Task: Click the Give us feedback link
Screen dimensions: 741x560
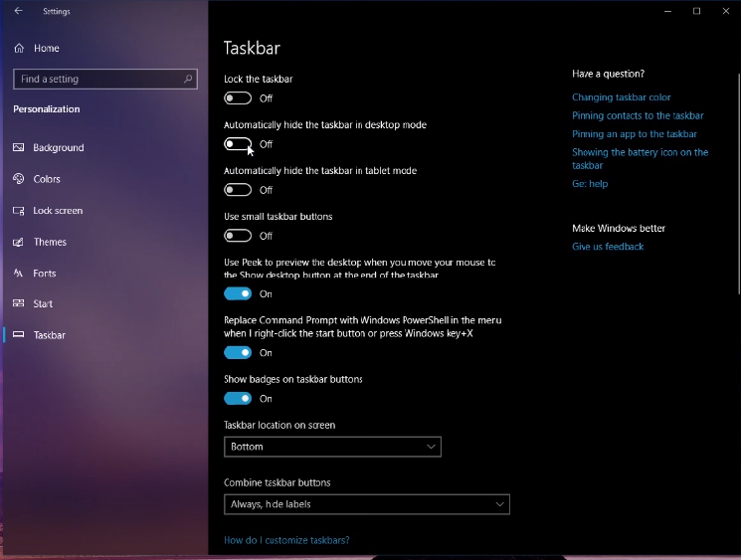Action: point(608,247)
